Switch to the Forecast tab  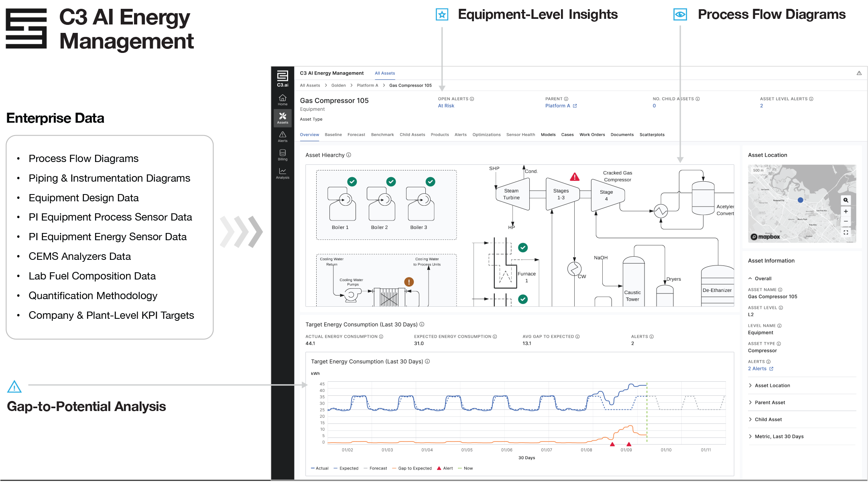pyautogui.click(x=356, y=135)
